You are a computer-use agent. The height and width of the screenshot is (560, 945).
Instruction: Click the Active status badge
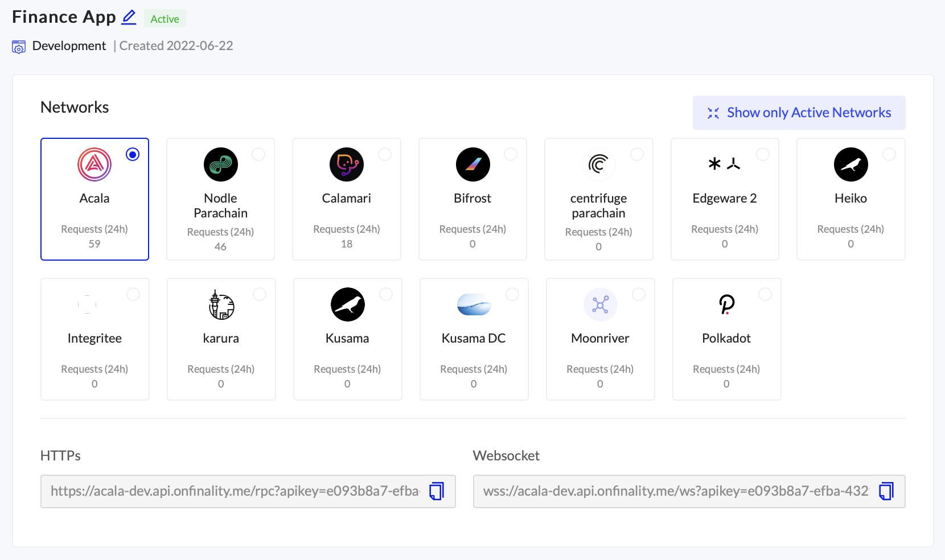point(165,19)
